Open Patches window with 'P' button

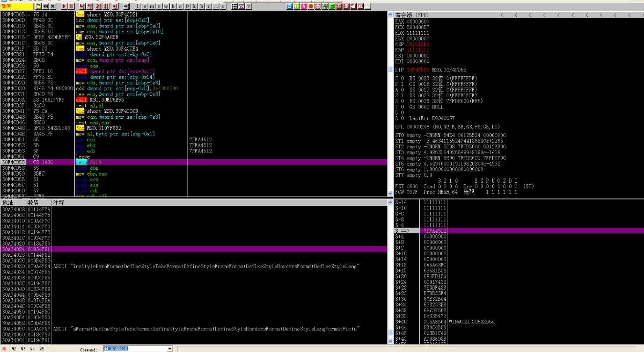(x=187, y=6)
